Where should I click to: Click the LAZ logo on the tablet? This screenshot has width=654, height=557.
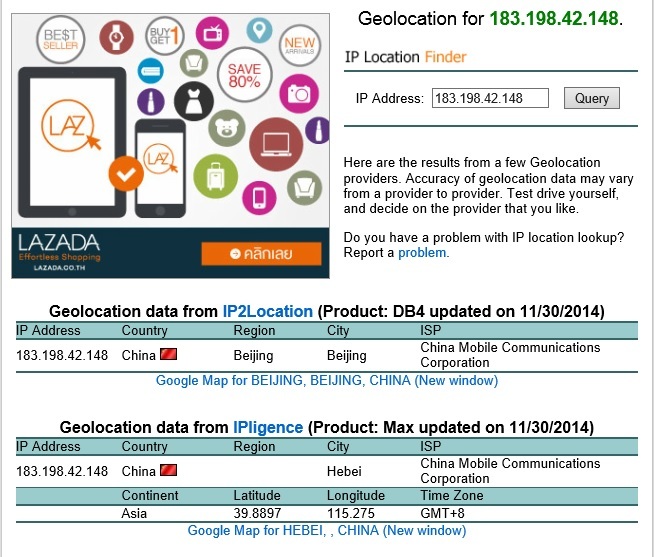coord(70,126)
